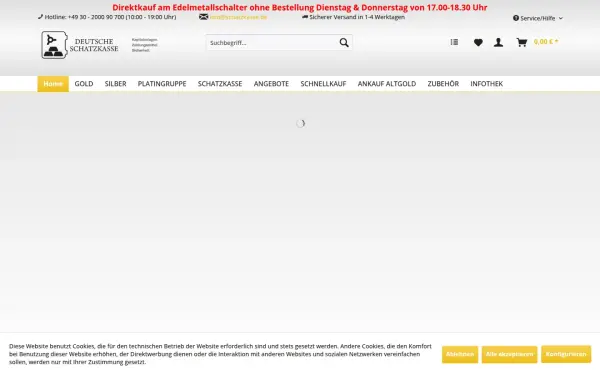Open the comparison list icon

click(x=454, y=42)
